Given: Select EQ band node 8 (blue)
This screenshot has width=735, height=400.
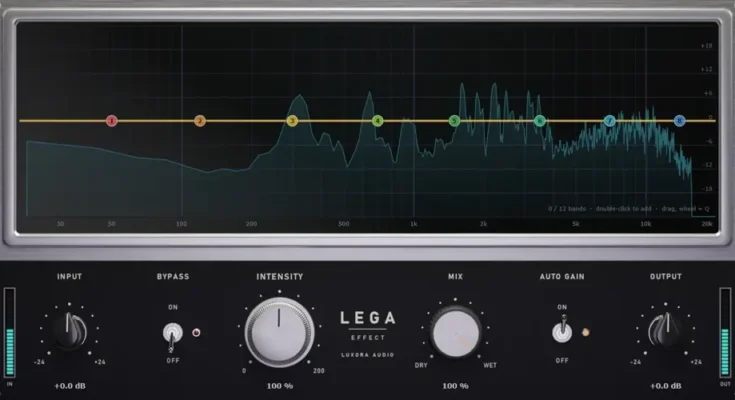Looking at the screenshot, I should 679,121.
